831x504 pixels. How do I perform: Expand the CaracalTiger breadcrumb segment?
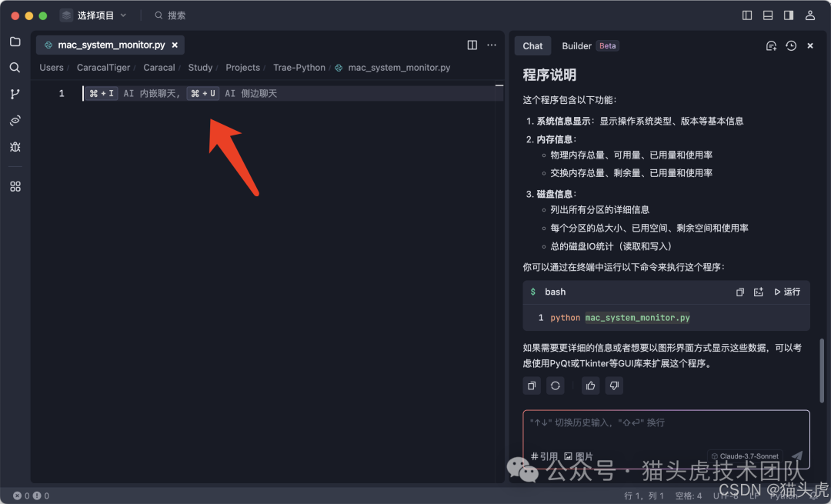(103, 68)
